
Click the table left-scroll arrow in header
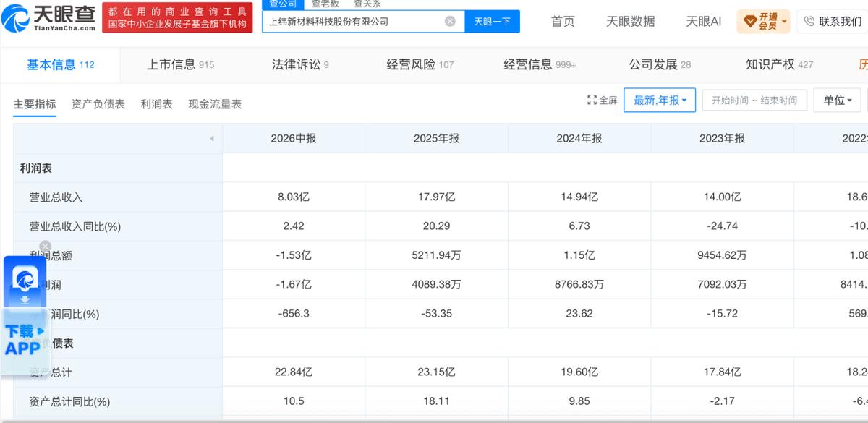click(x=211, y=138)
